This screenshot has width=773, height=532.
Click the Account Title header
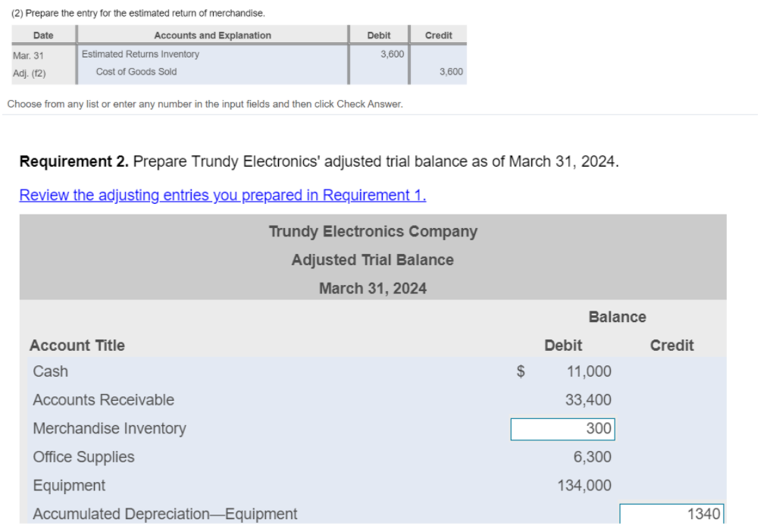[x=77, y=345]
